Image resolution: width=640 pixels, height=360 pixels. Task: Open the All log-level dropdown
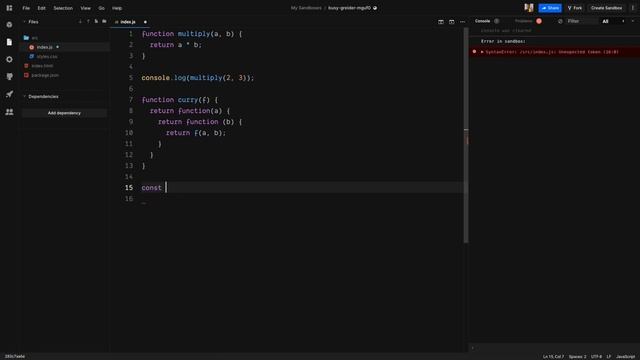point(613,21)
